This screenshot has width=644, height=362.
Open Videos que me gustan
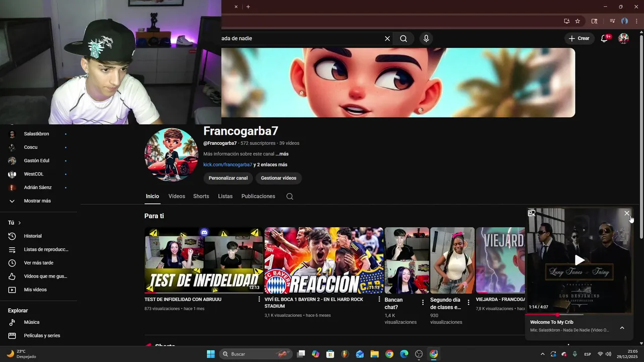(x=38, y=276)
